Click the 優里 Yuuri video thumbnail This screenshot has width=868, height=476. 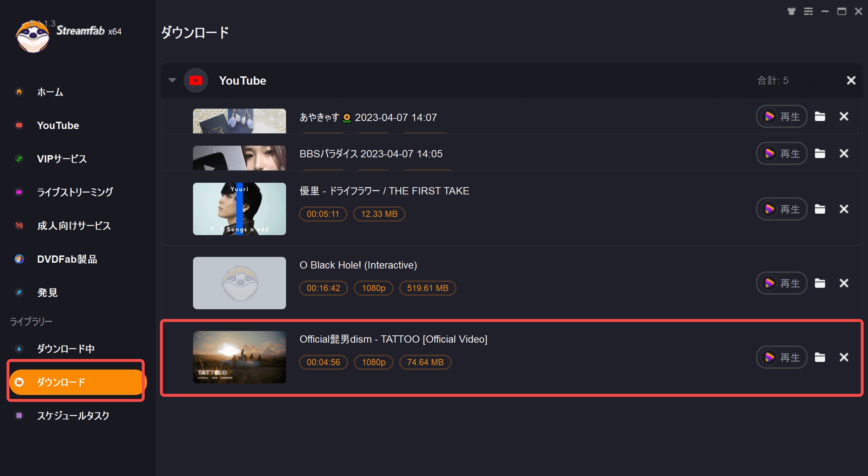pyautogui.click(x=240, y=209)
